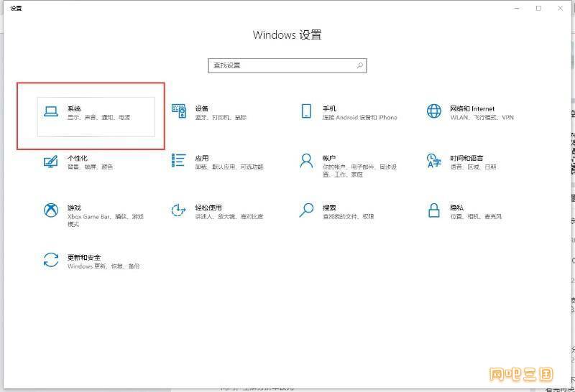The image size is (575, 392).
Task: Open the 轻松使用 ease-of-access icon
Action: pos(178,210)
